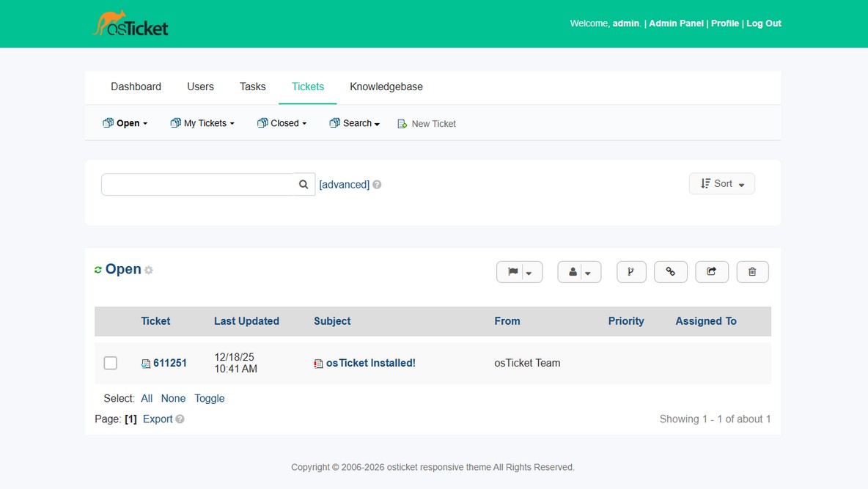Click the merge tickets icon button

[x=631, y=272]
